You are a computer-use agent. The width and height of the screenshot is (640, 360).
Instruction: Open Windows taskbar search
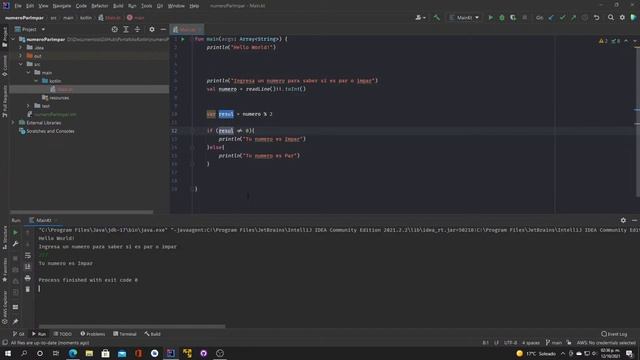[24, 353]
